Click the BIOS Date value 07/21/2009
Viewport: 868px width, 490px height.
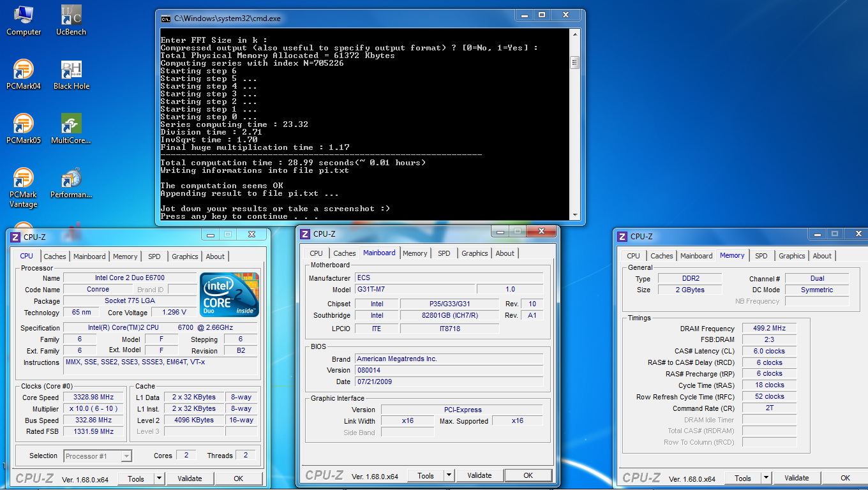pyautogui.click(x=449, y=382)
